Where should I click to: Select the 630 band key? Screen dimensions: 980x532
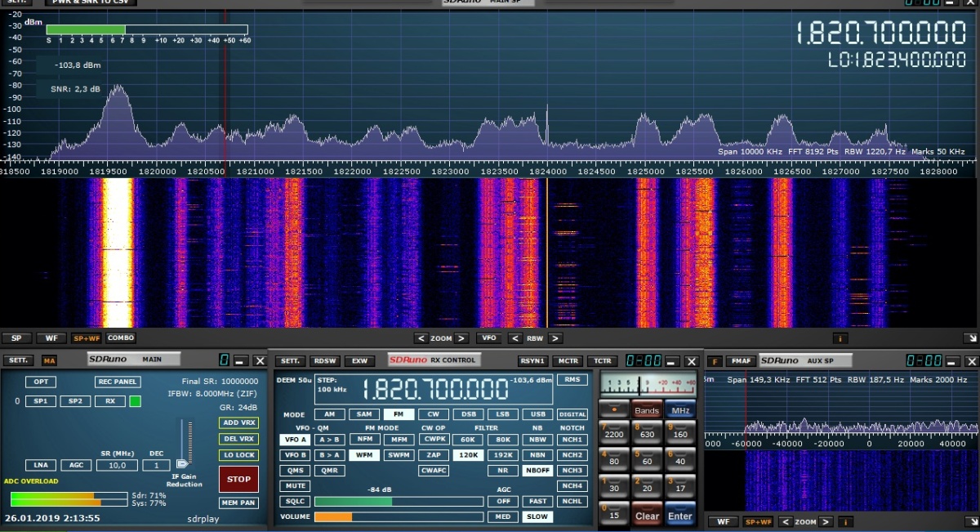(647, 434)
